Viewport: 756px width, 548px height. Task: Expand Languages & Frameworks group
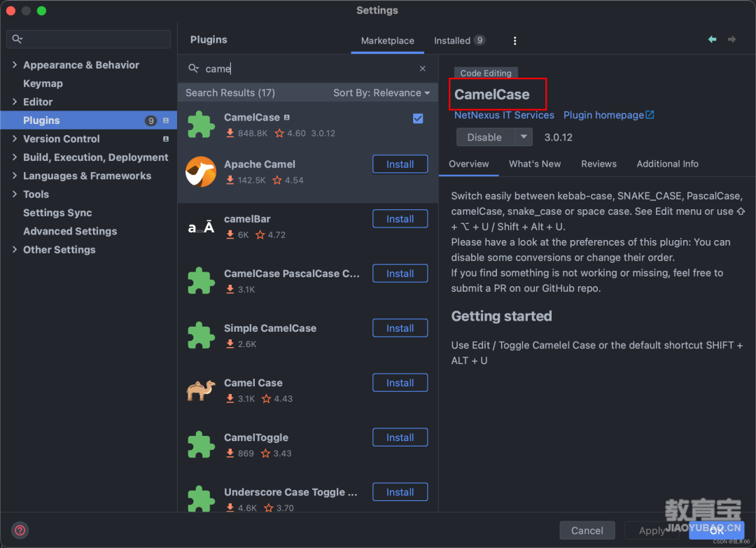tap(15, 176)
